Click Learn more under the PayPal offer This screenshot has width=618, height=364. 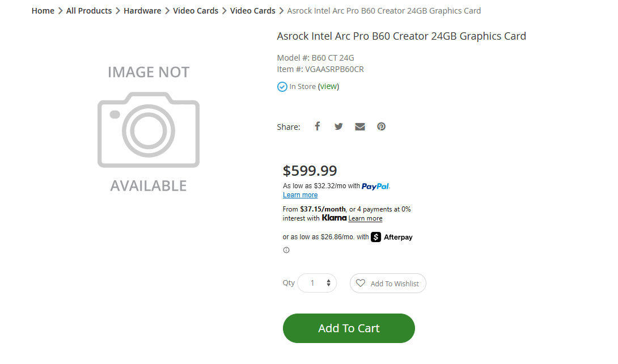point(299,194)
